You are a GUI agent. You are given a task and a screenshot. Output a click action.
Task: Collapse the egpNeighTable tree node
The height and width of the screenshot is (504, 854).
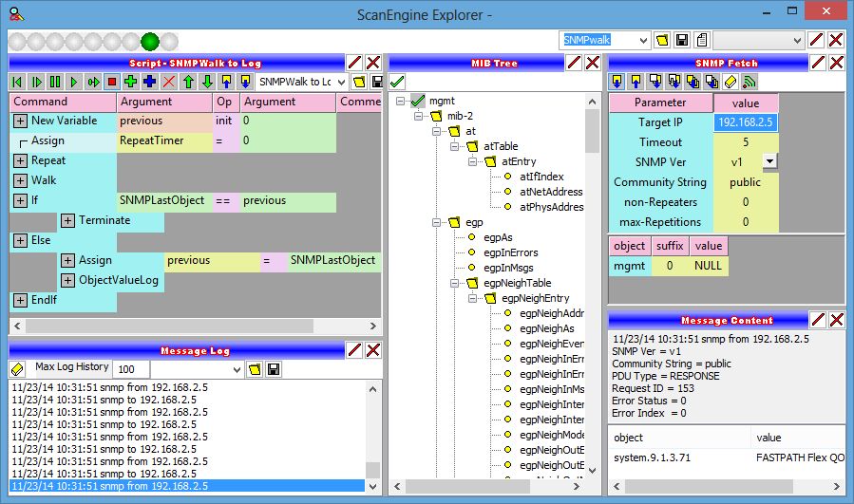pos(453,283)
